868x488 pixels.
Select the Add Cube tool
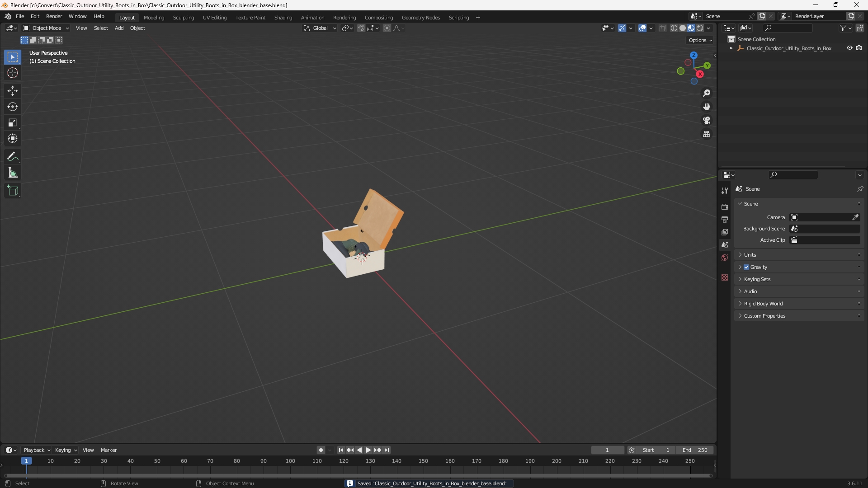coord(12,191)
